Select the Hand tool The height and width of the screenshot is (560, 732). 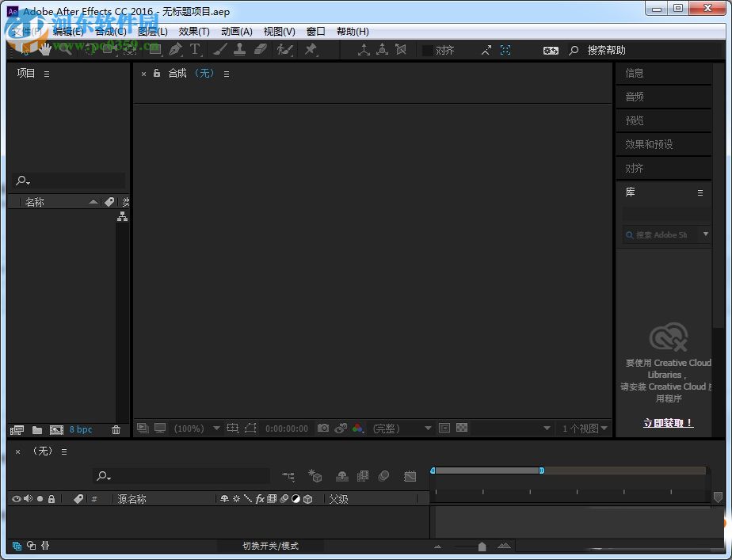(x=45, y=49)
